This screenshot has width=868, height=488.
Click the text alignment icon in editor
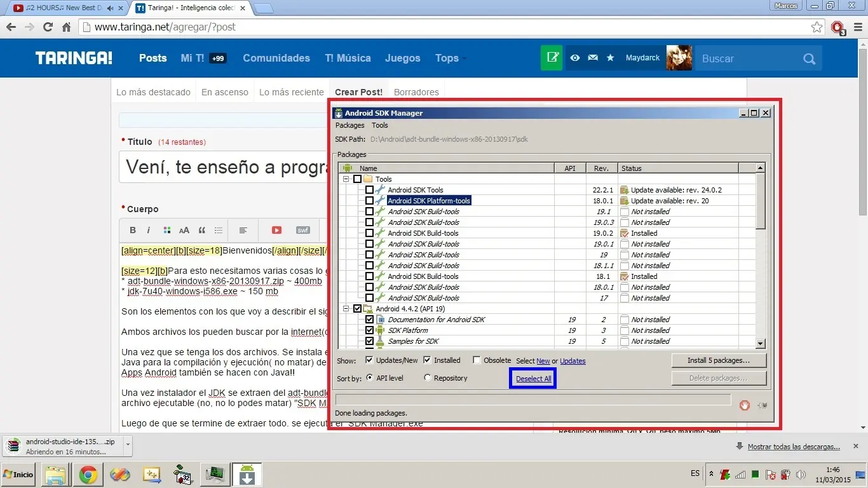point(243,230)
